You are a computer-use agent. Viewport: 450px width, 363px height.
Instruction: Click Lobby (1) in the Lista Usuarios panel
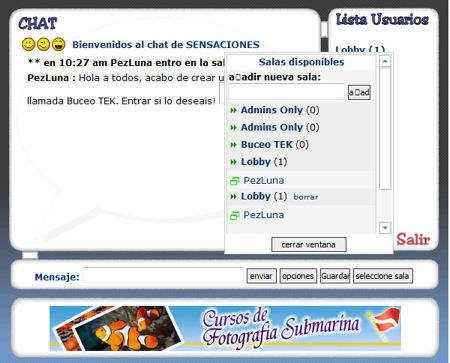[x=360, y=49]
